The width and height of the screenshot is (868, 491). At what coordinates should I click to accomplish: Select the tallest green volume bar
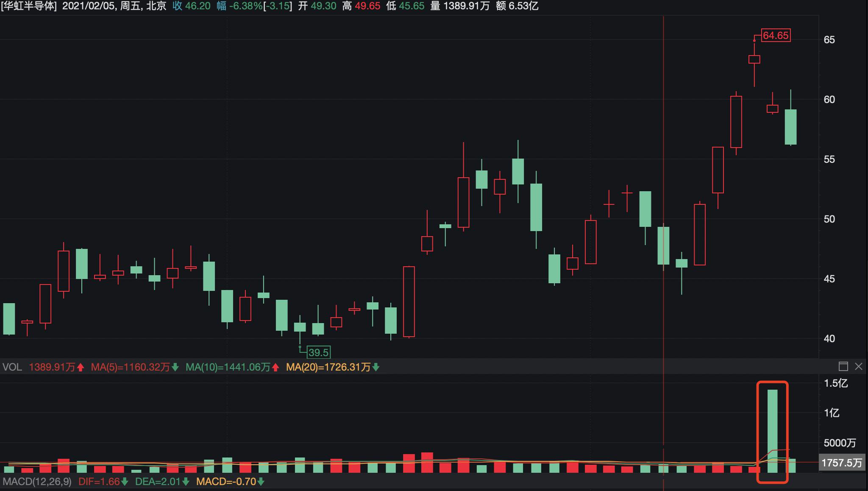[x=772, y=431]
